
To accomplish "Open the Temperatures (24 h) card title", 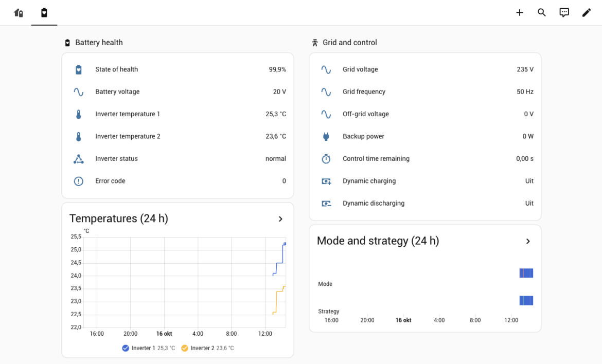I will pos(119,219).
